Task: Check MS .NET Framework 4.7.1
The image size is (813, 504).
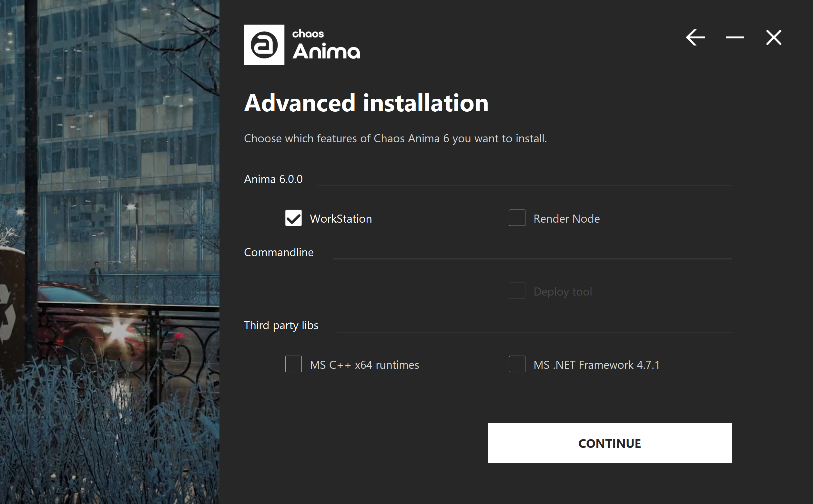Action: click(x=517, y=364)
